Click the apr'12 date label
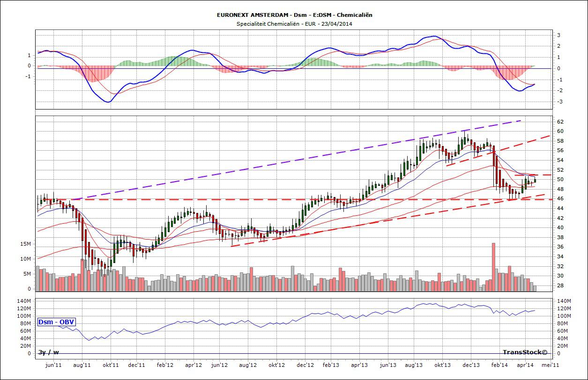 pyautogui.click(x=194, y=365)
